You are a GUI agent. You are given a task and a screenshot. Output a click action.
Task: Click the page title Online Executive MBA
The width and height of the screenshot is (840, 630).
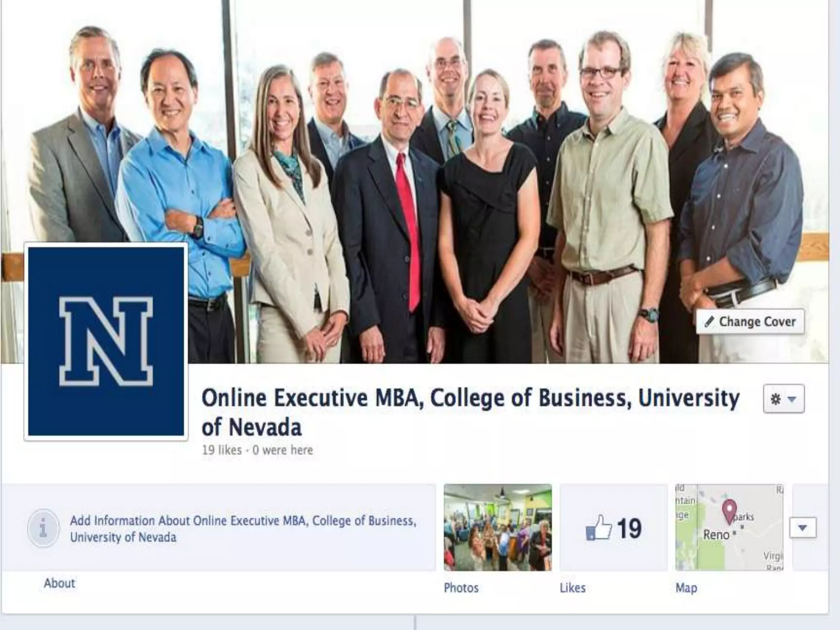[470, 412]
